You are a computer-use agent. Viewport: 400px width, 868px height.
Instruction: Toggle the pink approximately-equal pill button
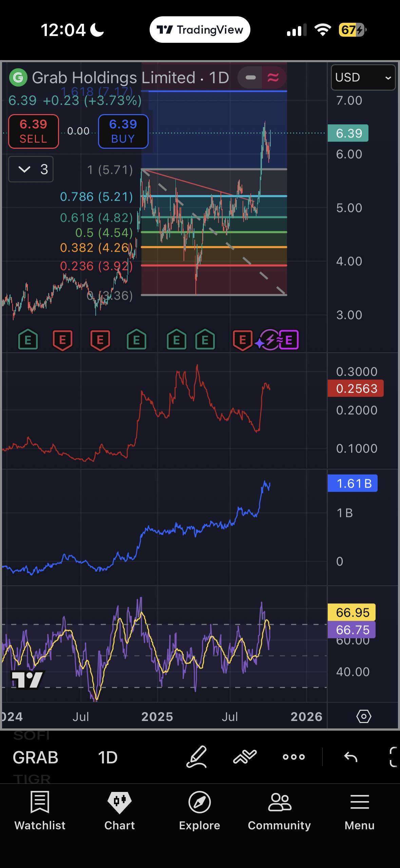(x=273, y=78)
